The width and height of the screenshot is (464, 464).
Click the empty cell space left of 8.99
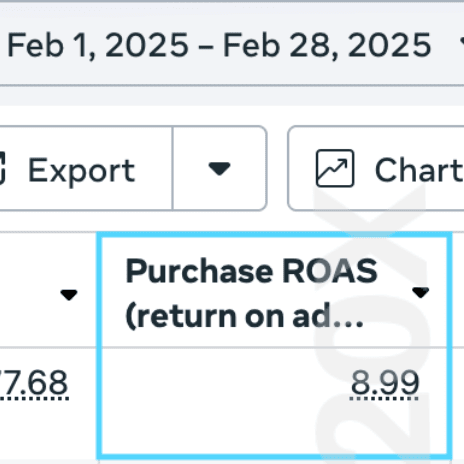coord(223,384)
